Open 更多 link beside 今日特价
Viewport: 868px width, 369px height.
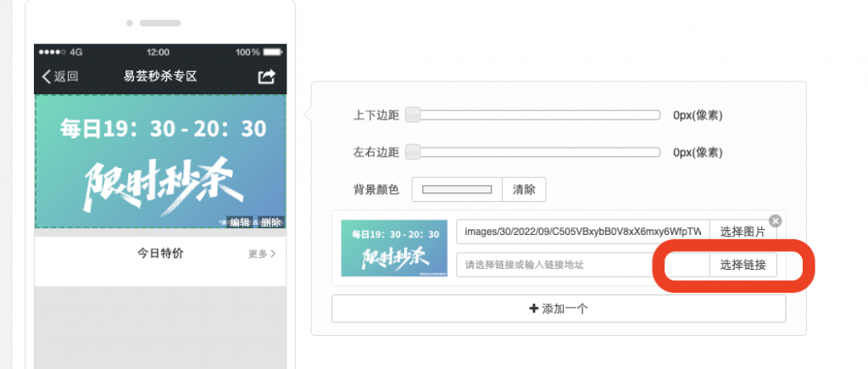262,254
